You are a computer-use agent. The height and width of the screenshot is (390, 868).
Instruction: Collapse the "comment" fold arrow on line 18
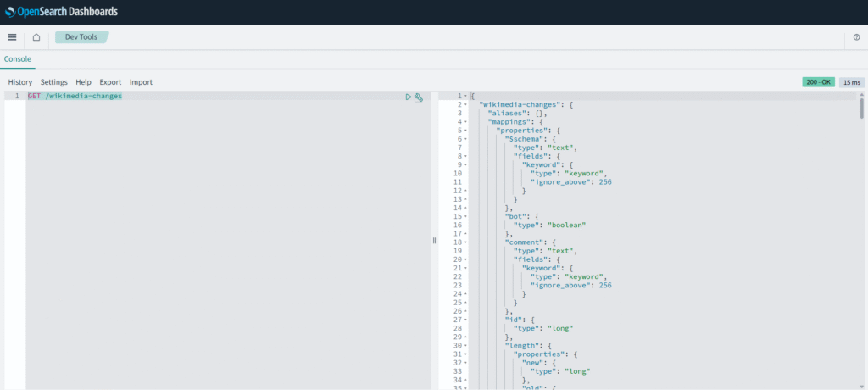point(465,242)
